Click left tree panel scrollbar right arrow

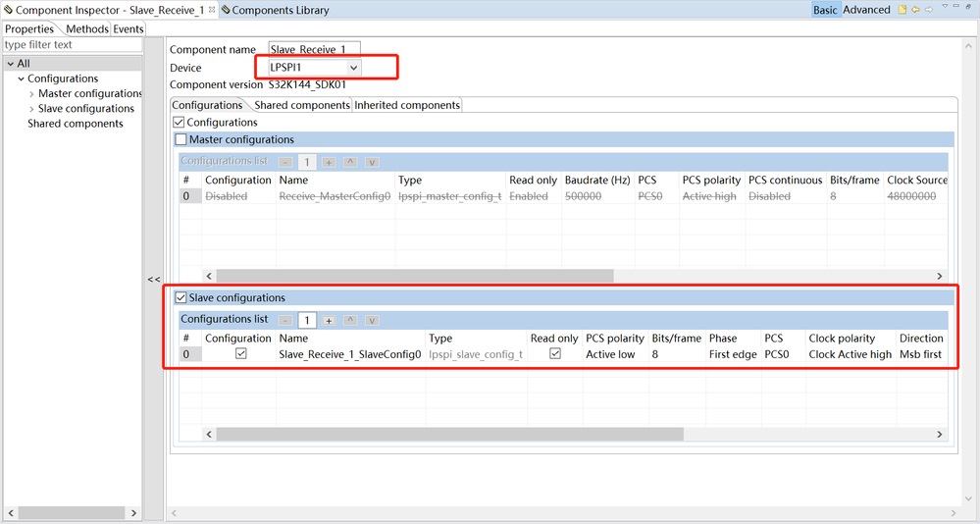point(133,513)
